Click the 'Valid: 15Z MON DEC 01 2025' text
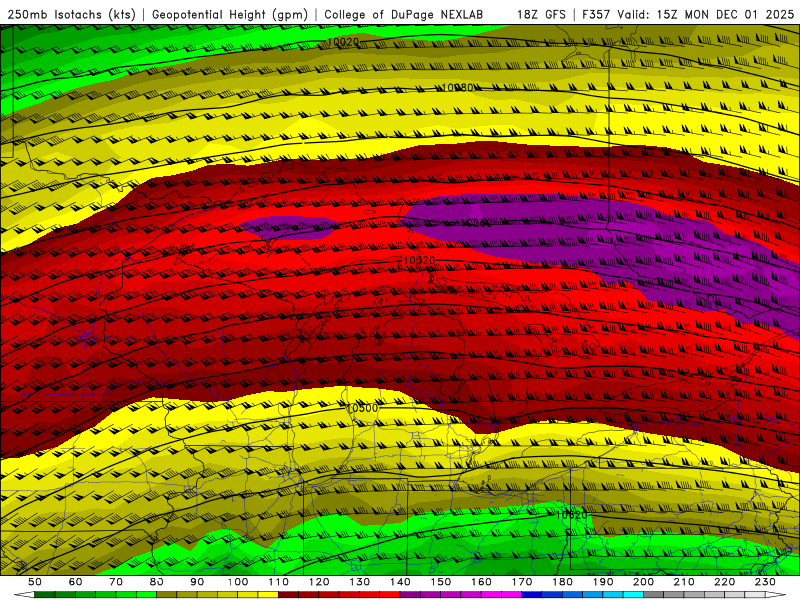 706,15
